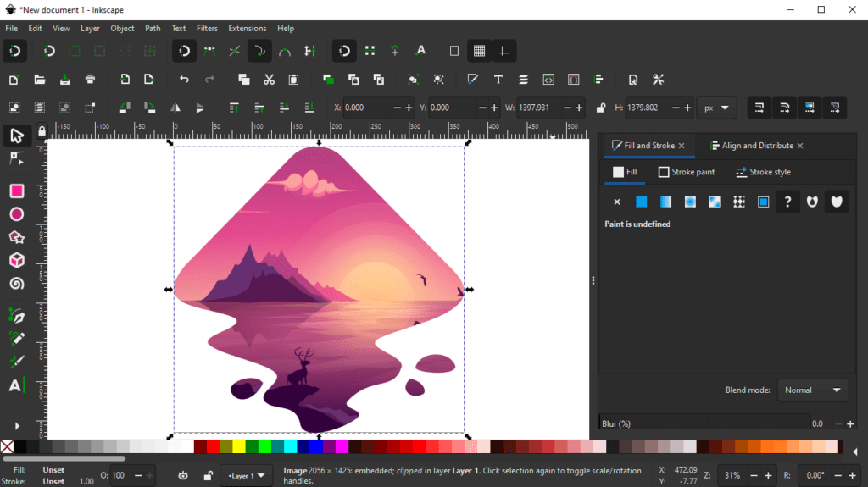The width and height of the screenshot is (868, 487).
Task: Select the Node editing tool
Action: 17,159
